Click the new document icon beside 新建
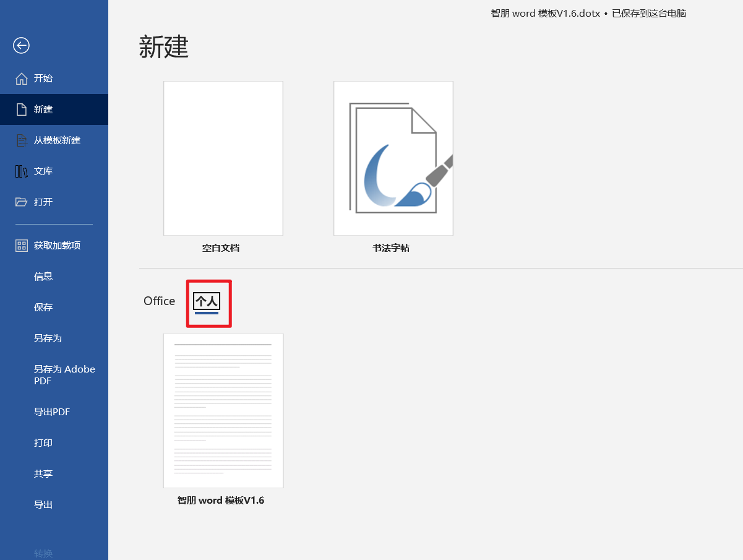 point(22,110)
